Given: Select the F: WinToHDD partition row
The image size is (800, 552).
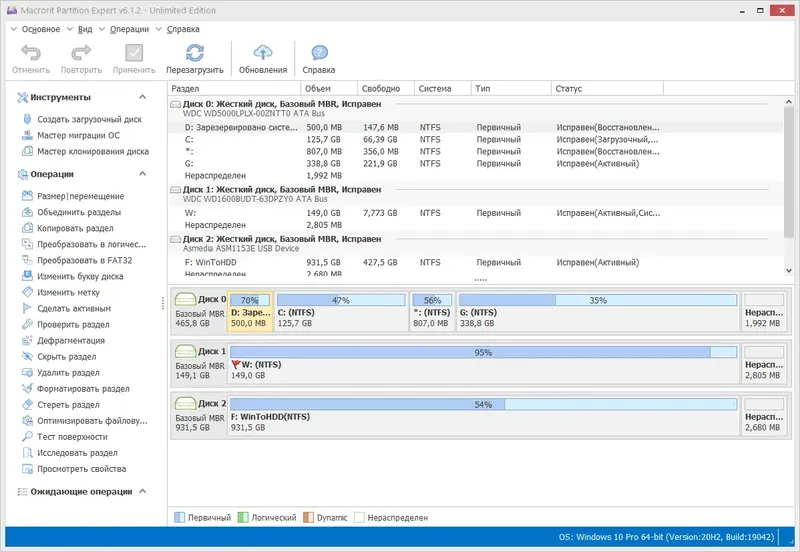Looking at the screenshot, I should click(476, 262).
